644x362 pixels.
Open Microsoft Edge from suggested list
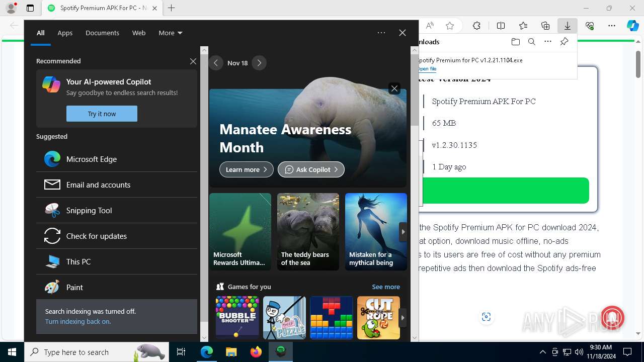[x=117, y=159]
